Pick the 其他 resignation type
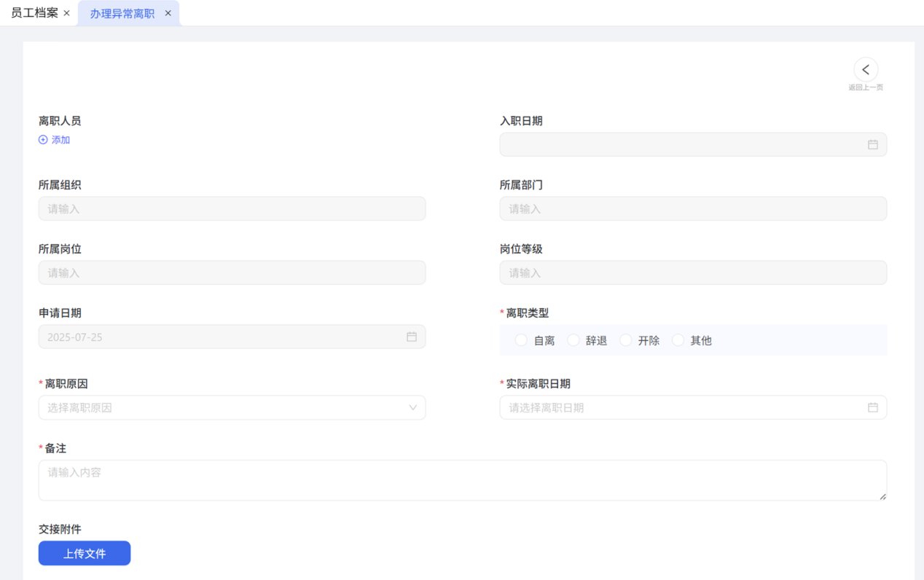Screen dimensions: 924x580 click(x=678, y=340)
